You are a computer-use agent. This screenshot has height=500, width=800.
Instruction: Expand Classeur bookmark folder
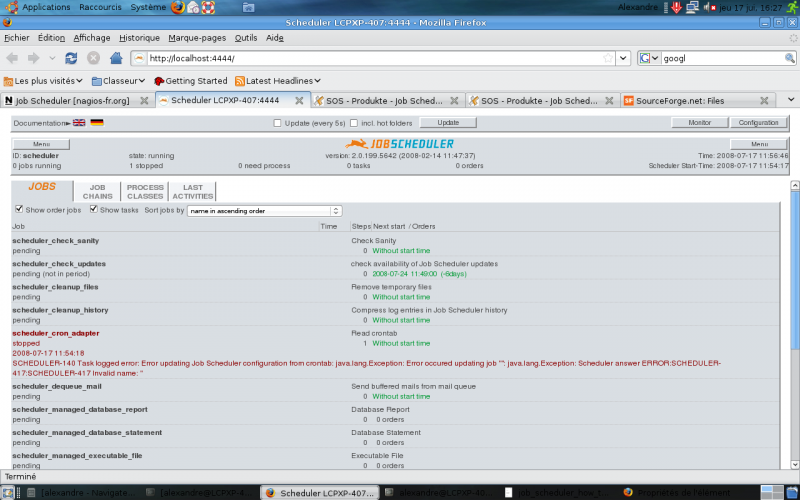(118, 81)
